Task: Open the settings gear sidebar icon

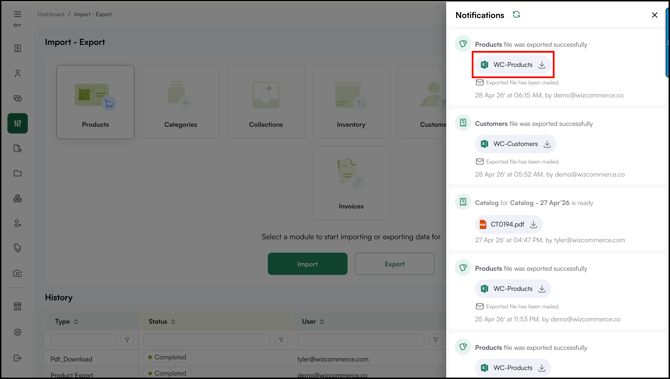Action: [18, 332]
